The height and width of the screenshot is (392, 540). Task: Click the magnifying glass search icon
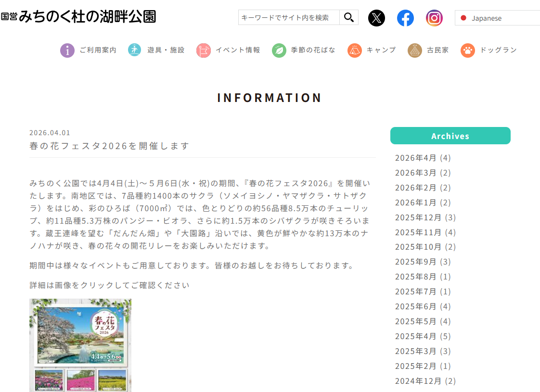click(x=349, y=17)
